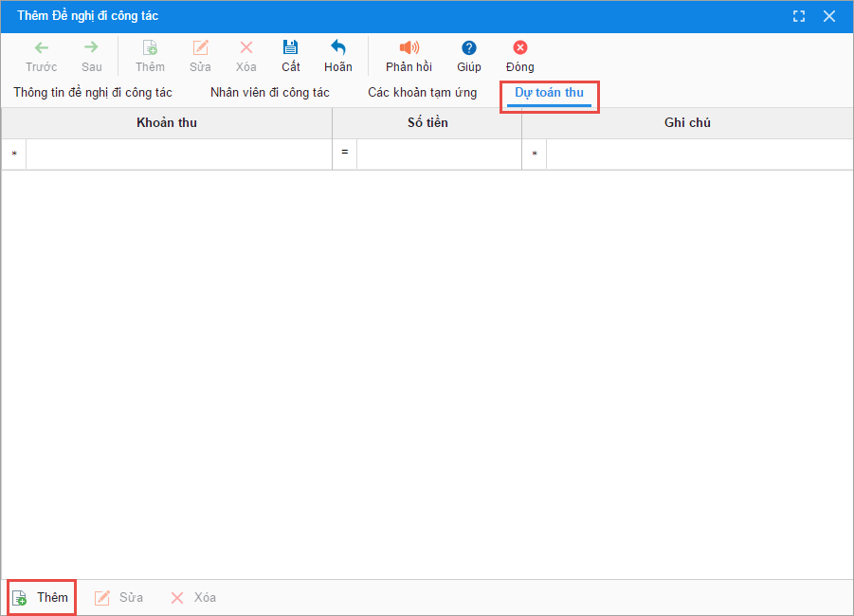Click the Cất save icon in toolbar
Screen dimensions: 854x616
[x=291, y=48]
